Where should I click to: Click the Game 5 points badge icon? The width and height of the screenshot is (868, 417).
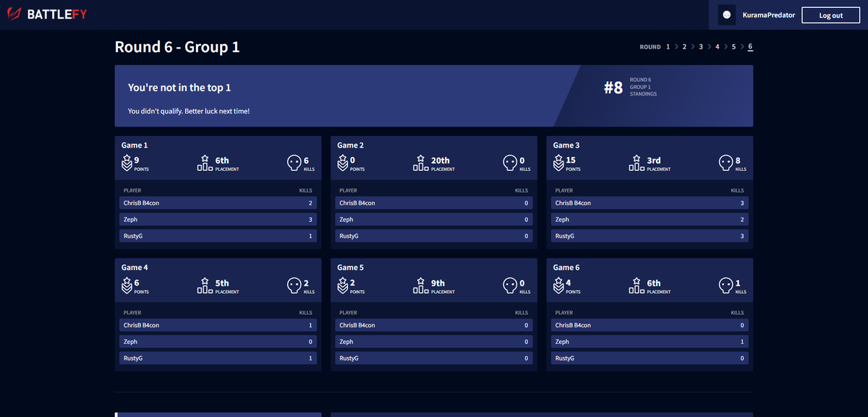pos(343,286)
